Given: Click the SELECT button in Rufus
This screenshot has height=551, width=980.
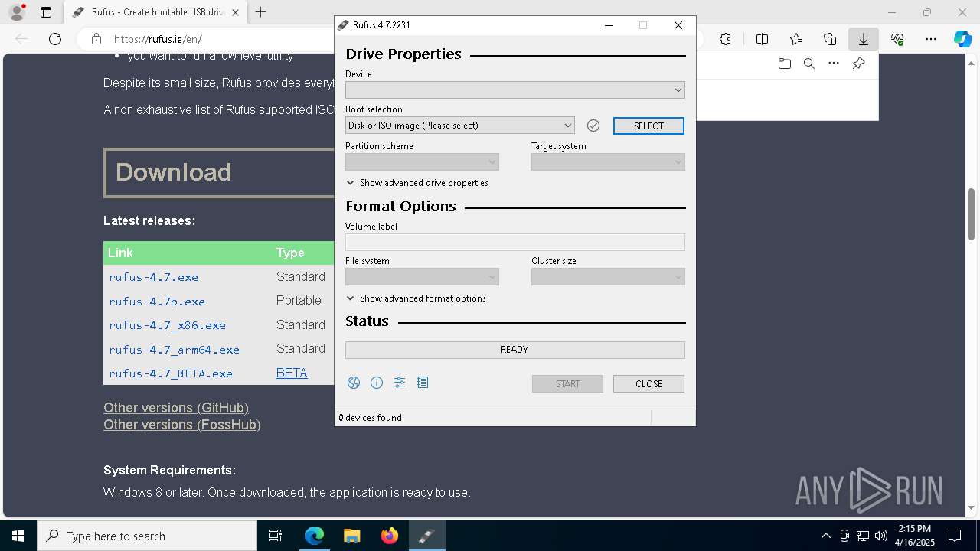Looking at the screenshot, I should 648,126.
